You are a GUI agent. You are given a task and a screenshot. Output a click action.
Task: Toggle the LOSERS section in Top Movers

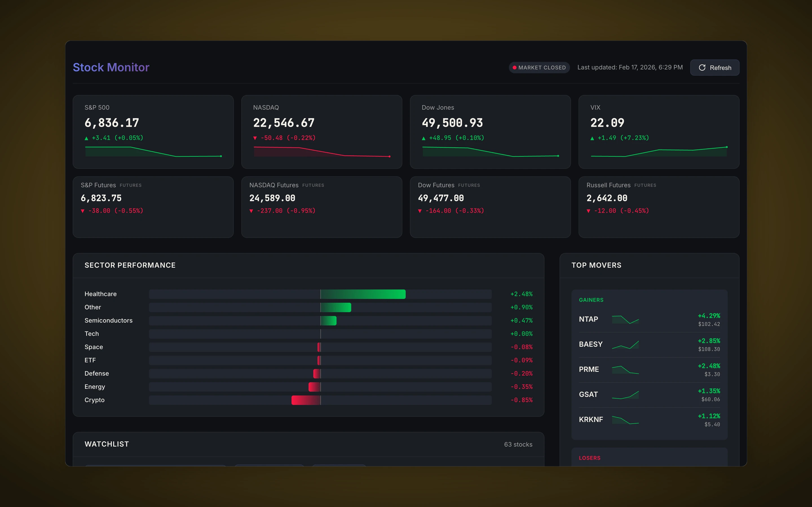(x=590, y=458)
